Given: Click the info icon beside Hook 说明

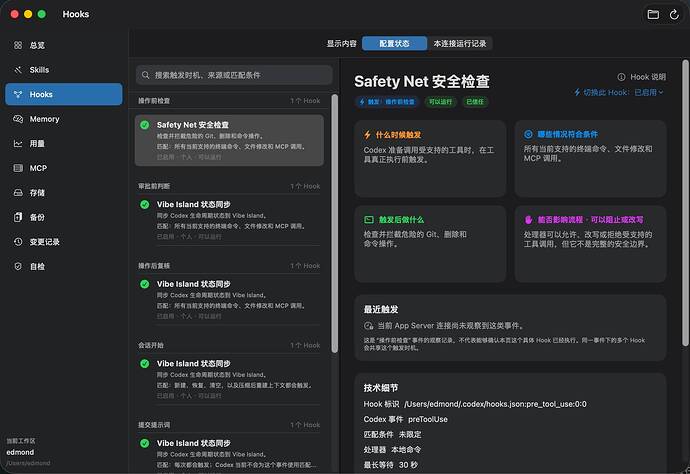Looking at the screenshot, I should pyautogui.click(x=621, y=77).
